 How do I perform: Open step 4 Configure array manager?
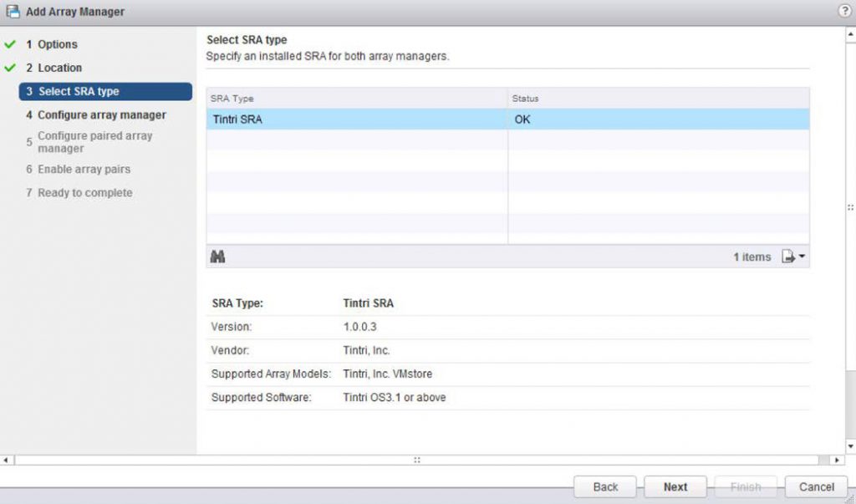(101, 115)
